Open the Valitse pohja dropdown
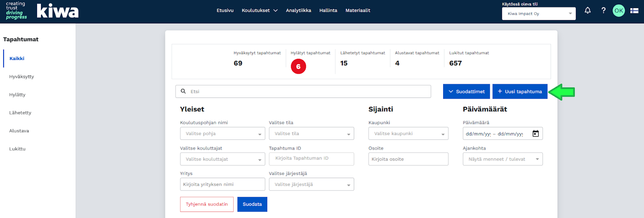Screen dimensions: 644x218 [x=222, y=134]
